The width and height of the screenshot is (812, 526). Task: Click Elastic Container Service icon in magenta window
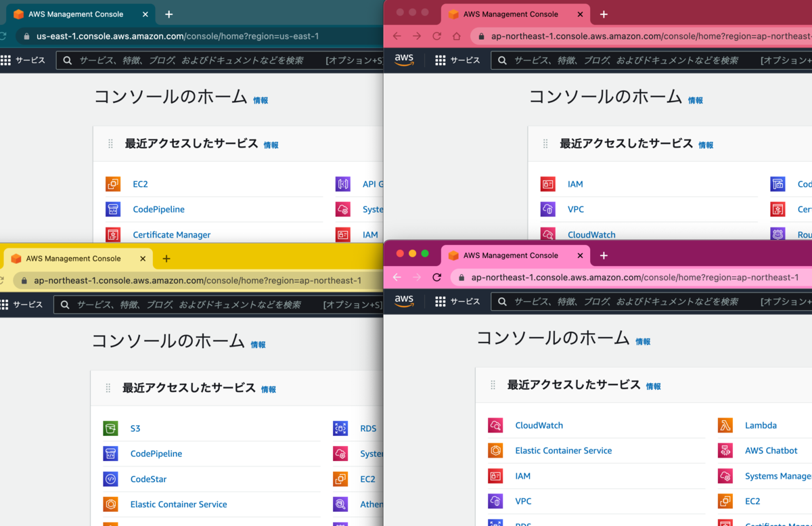[495, 450]
